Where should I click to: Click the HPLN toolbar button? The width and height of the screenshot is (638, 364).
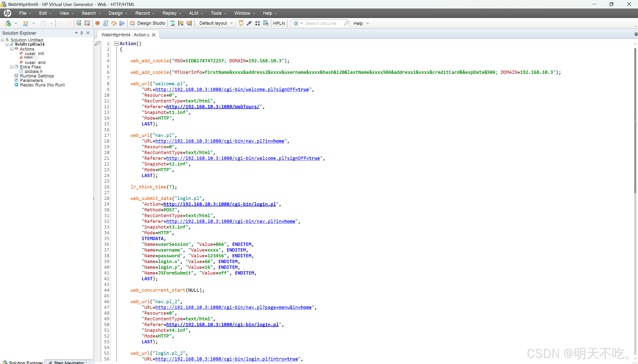point(279,23)
